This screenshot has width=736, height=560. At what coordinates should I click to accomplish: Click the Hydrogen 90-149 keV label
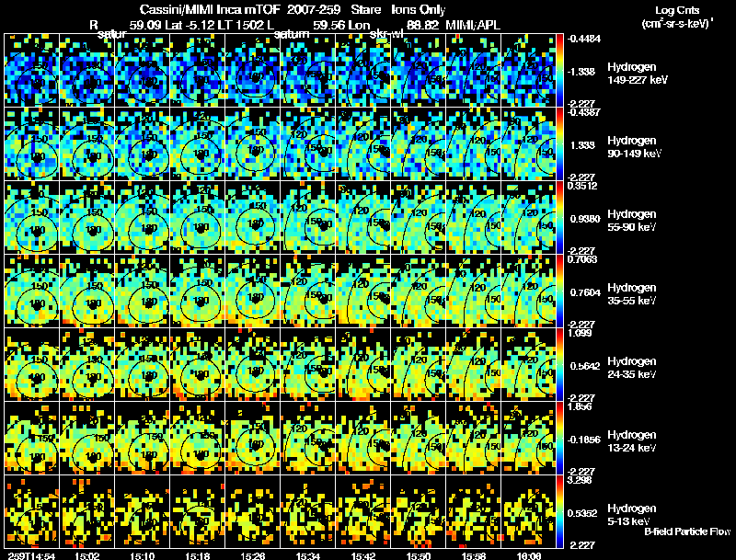tap(634, 147)
